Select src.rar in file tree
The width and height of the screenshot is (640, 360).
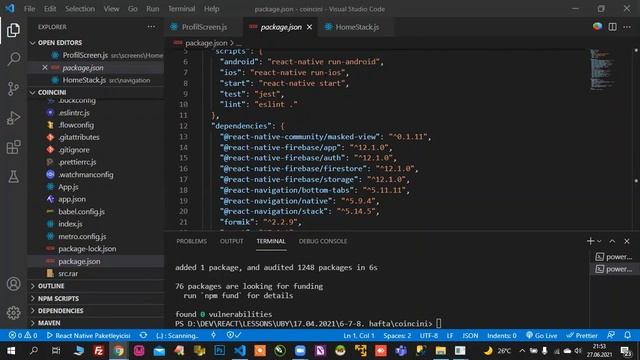coord(68,273)
